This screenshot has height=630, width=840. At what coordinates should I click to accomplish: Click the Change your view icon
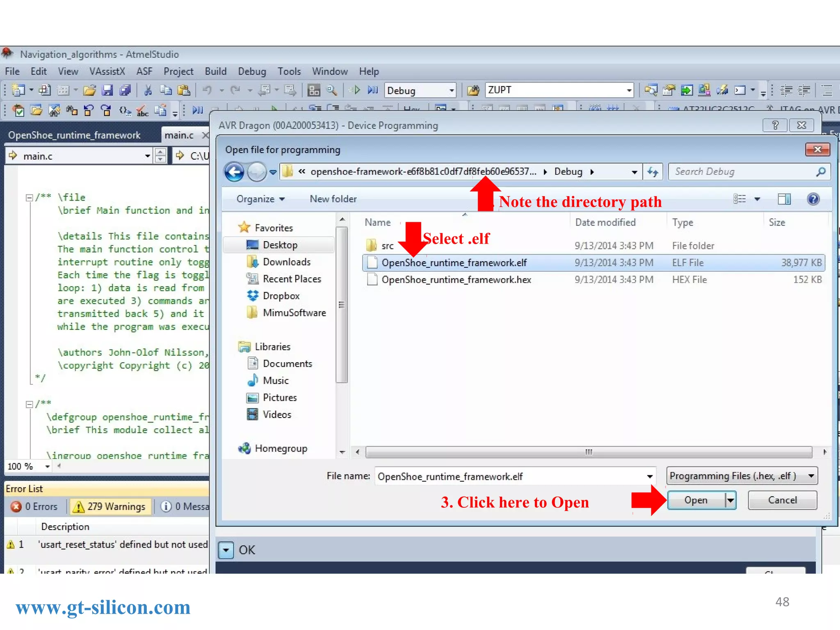(740, 199)
